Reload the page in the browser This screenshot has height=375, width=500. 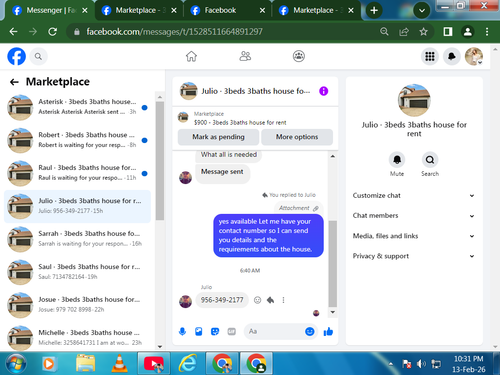52,32
